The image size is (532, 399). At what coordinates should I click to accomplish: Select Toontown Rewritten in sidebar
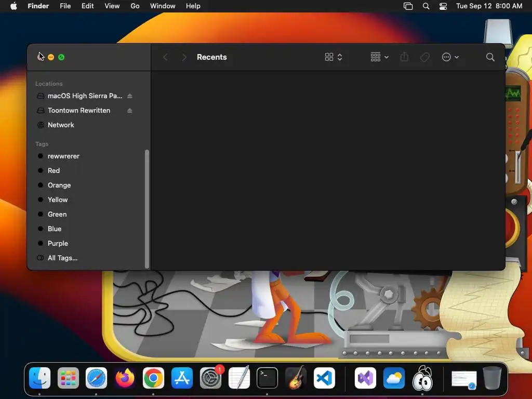coord(85,111)
